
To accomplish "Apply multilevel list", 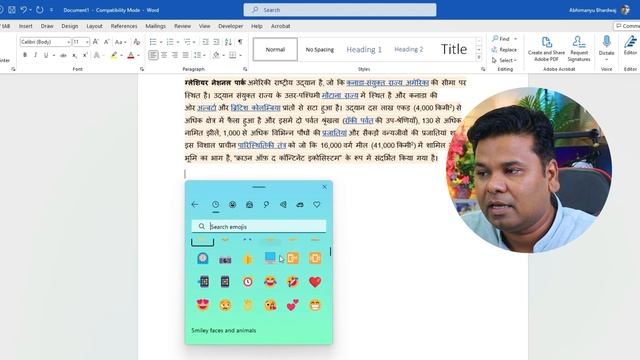I will click(187, 42).
